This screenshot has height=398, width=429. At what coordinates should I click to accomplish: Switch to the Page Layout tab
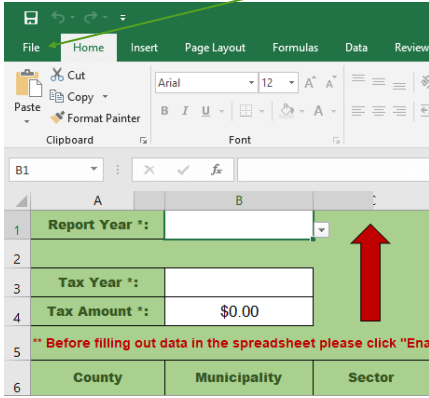215,48
